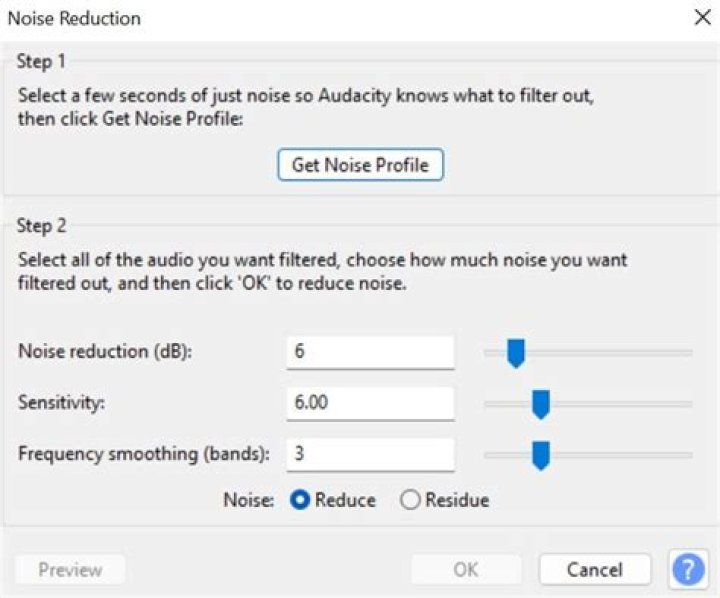Click the far right end of the Noise reduction slider track
The width and height of the screenshot is (720, 598).
[x=690, y=352]
